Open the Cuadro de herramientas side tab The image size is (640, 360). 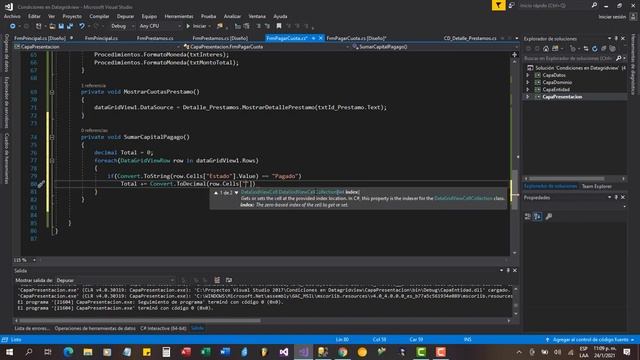(x=7, y=158)
